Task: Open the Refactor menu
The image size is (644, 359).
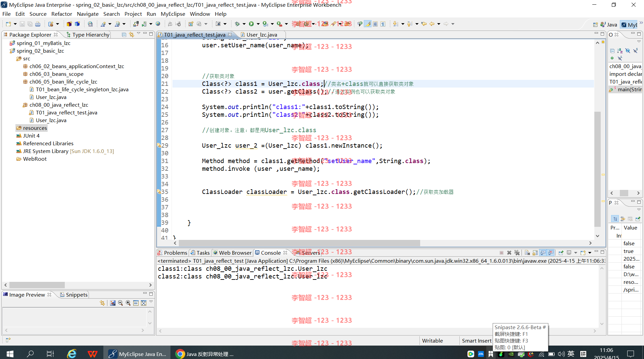Action: pos(62,14)
